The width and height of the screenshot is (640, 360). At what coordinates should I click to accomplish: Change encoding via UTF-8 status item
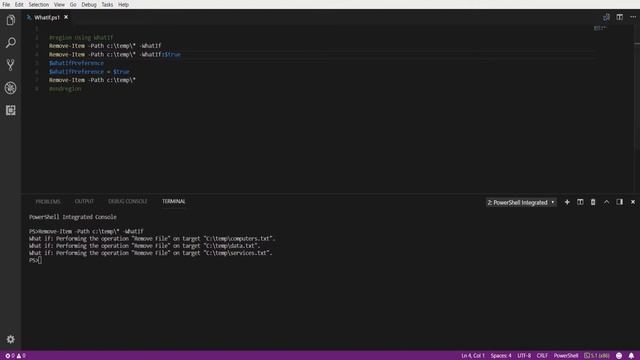click(524, 356)
